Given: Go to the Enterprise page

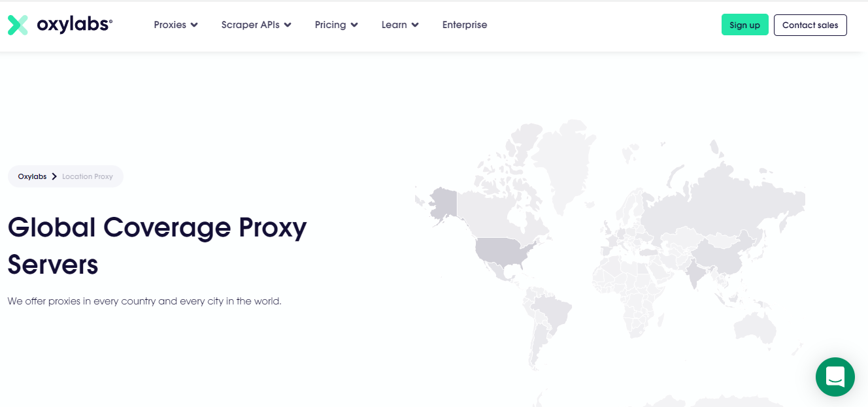Looking at the screenshot, I should click(x=465, y=25).
